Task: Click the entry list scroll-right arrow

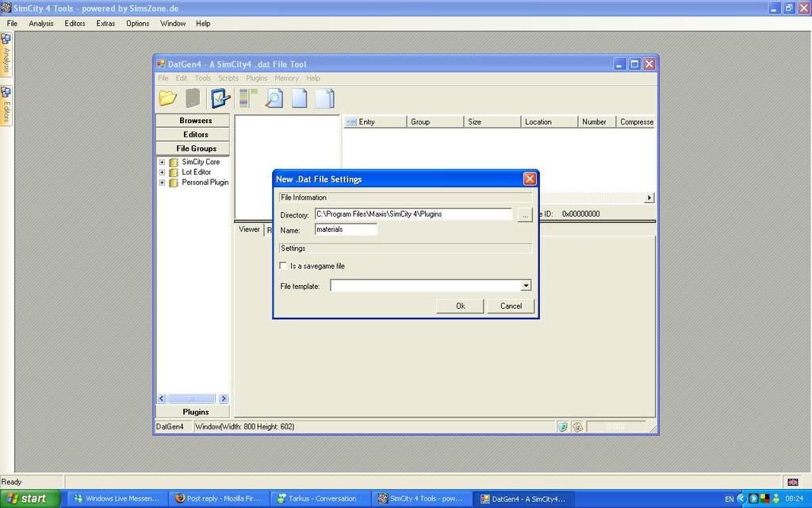Action: (x=649, y=198)
